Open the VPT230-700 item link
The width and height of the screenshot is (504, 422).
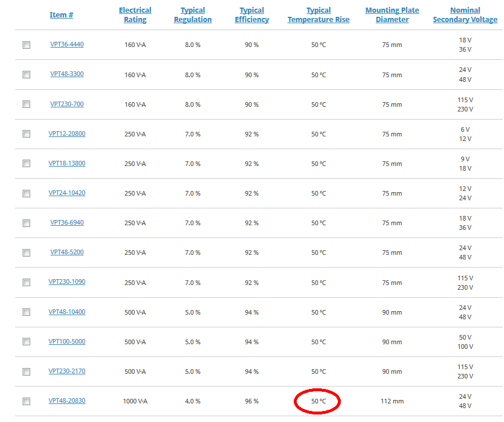point(67,104)
